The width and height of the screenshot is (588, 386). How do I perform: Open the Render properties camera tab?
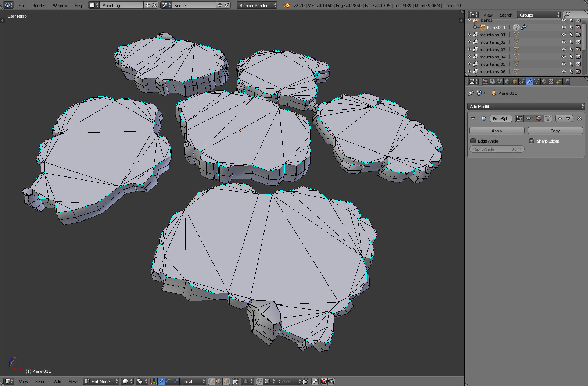485,82
